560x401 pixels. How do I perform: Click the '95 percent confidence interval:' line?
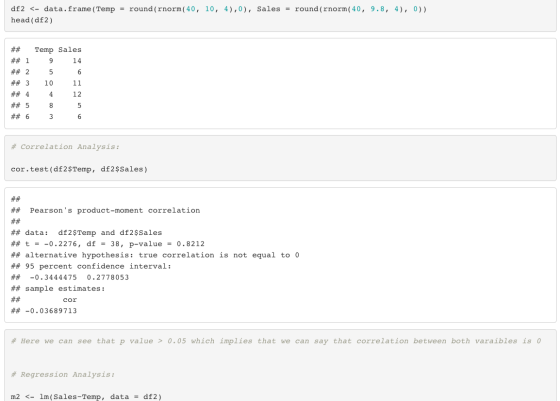(x=91, y=266)
